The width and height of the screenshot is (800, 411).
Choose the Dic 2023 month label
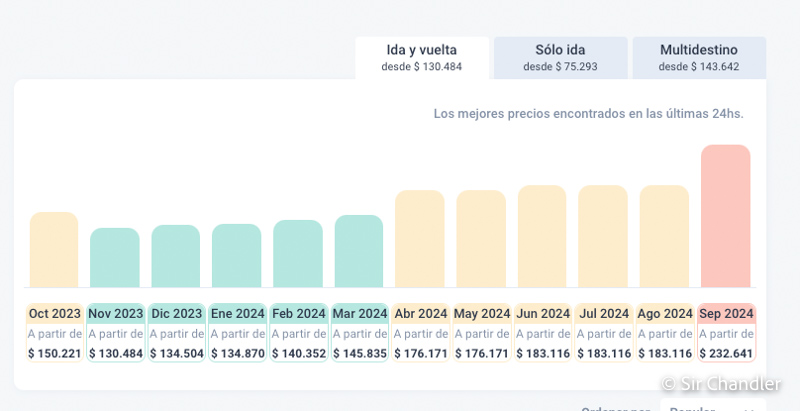pos(176,313)
